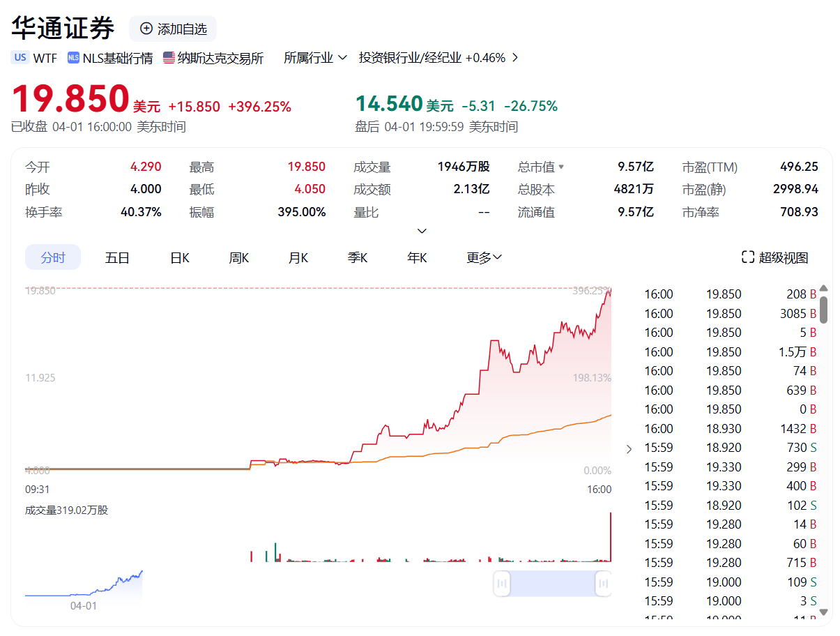Image resolution: width=840 pixels, height=636 pixels.
Task: Click the trade row with volume 3085 B
Action: pos(730,314)
